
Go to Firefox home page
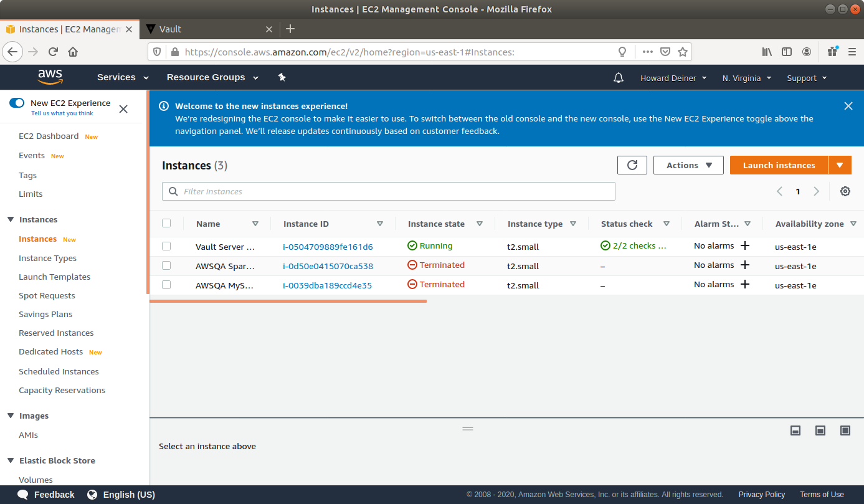[x=73, y=52]
